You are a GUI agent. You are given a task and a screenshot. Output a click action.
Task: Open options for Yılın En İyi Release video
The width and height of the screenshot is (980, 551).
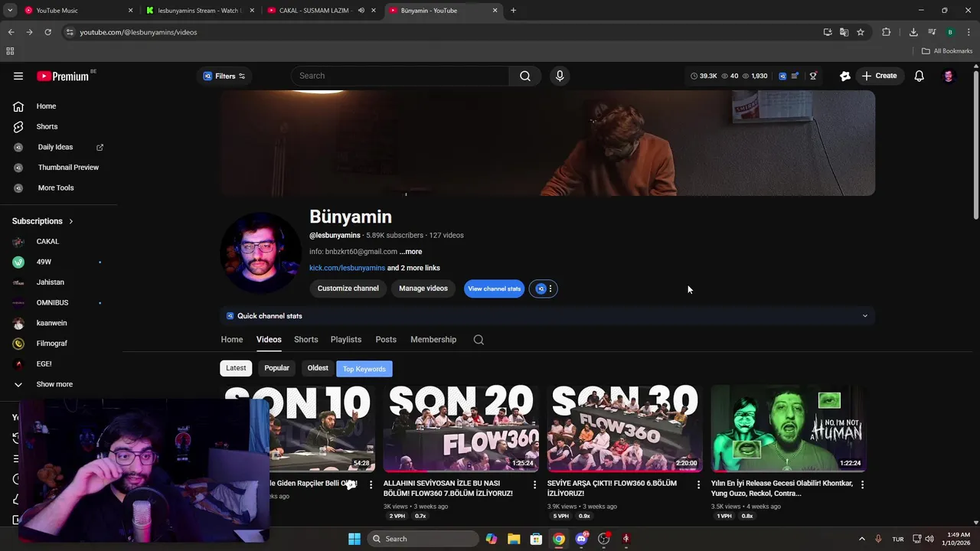click(862, 484)
